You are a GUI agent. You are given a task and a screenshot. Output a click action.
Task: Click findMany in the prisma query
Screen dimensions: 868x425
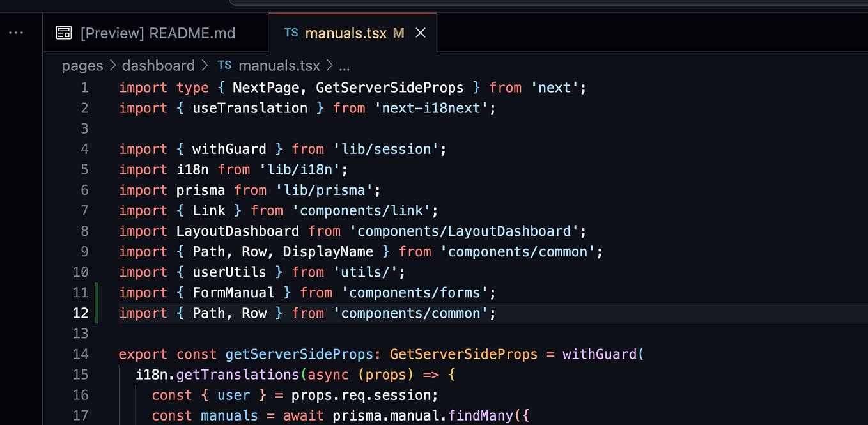click(480, 415)
